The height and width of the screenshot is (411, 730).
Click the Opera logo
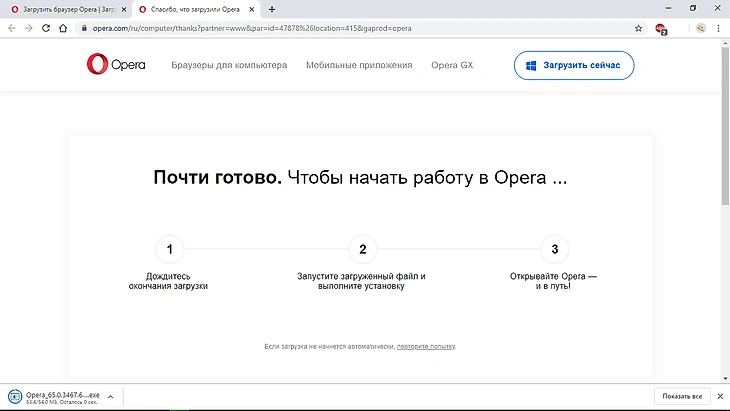[x=116, y=64]
